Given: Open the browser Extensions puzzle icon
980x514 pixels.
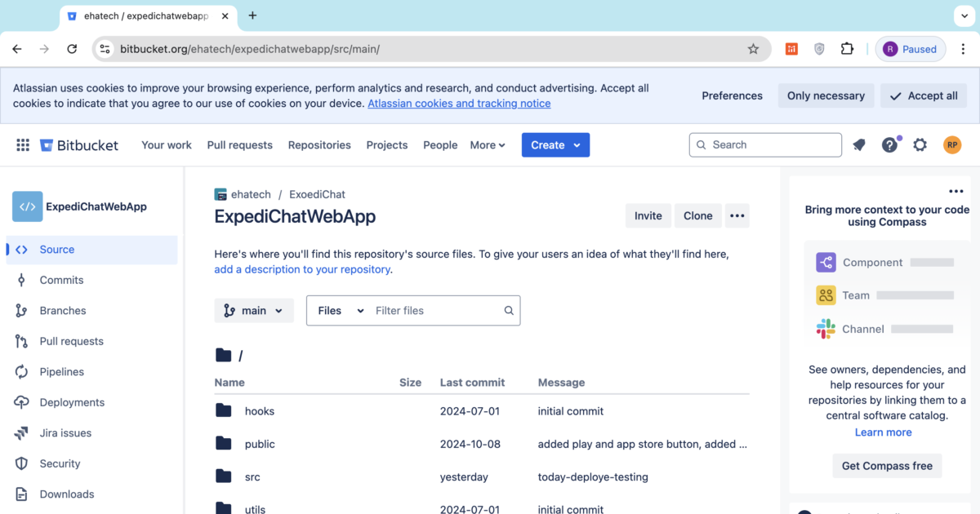Looking at the screenshot, I should [x=847, y=49].
